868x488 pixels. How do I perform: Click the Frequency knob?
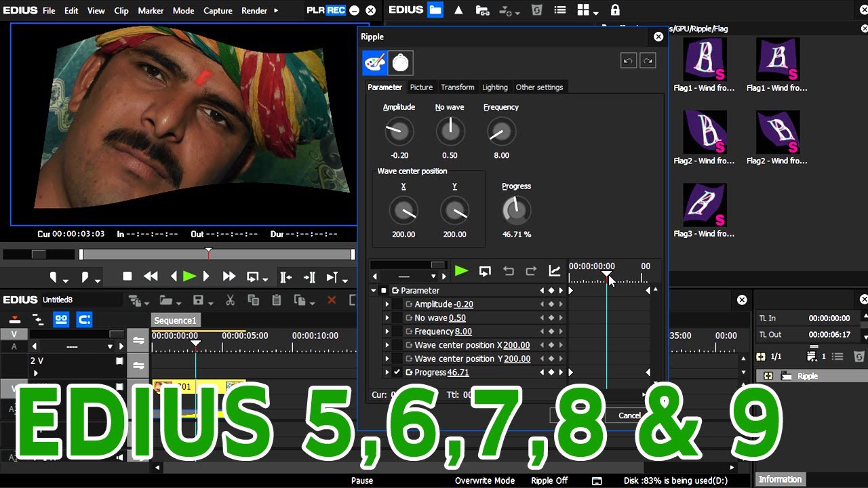click(x=501, y=131)
